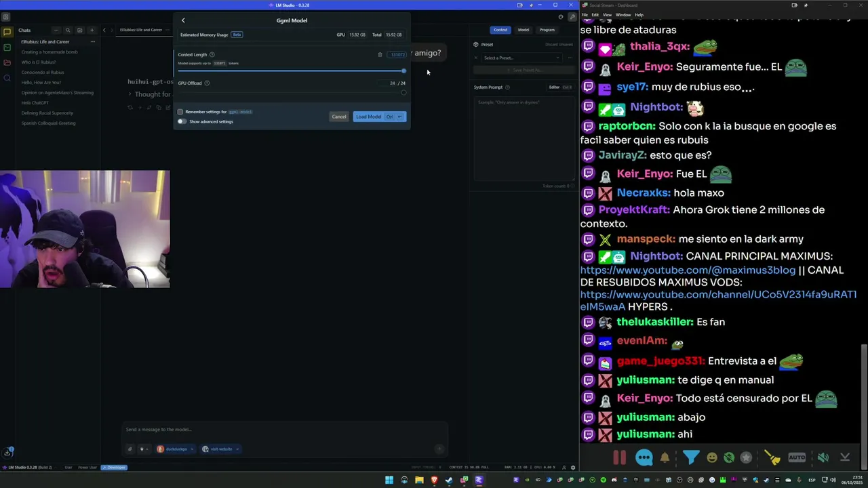Viewport: 868px width, 488px height.
Task: Search chats with the magnifier icon
Action: (68, 30)
